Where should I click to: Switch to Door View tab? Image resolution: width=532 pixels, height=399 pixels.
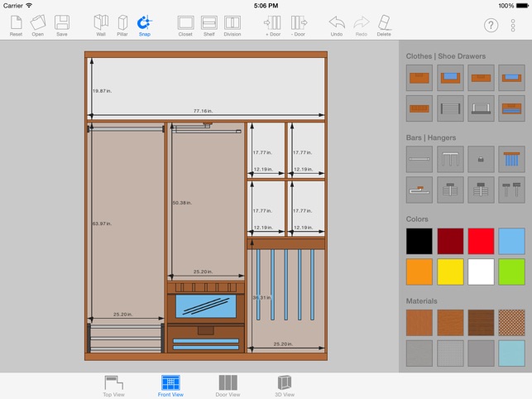[x=228, y=386]
